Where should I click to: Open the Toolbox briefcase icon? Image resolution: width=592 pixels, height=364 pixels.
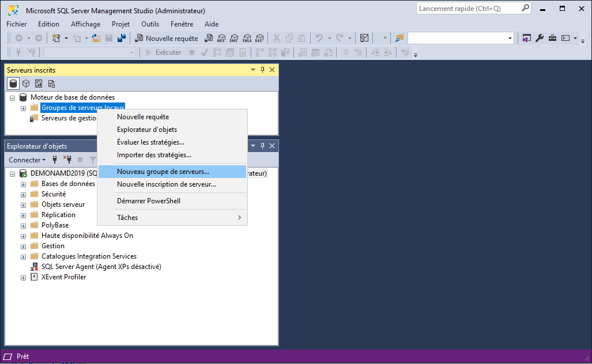coord(552,38)
